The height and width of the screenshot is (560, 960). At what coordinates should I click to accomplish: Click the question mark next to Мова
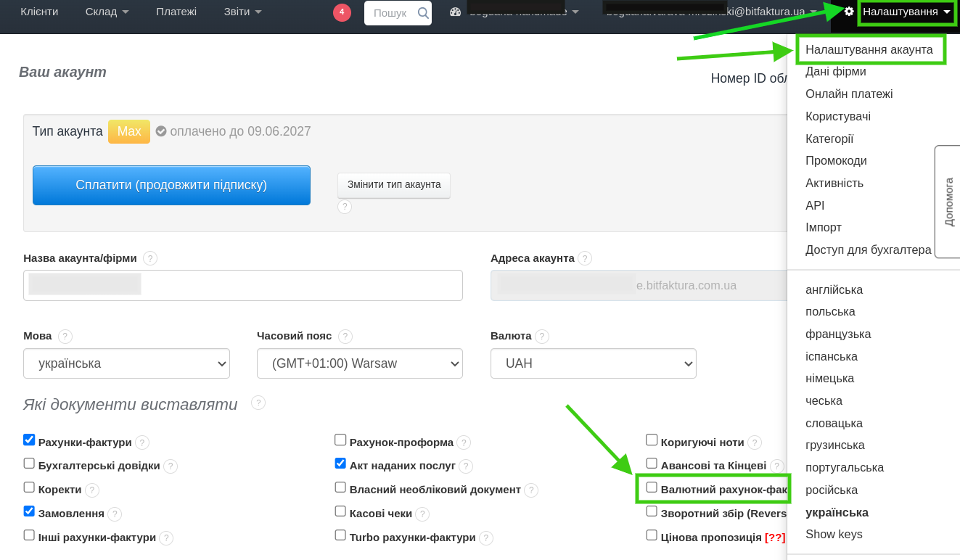(65, 337)
